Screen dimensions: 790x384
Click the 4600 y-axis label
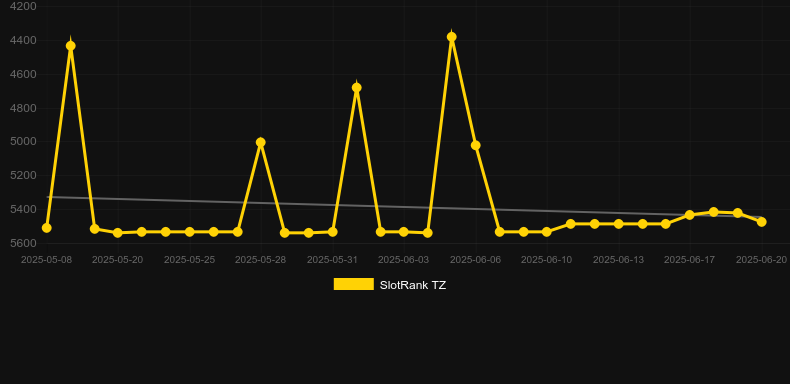23,74
